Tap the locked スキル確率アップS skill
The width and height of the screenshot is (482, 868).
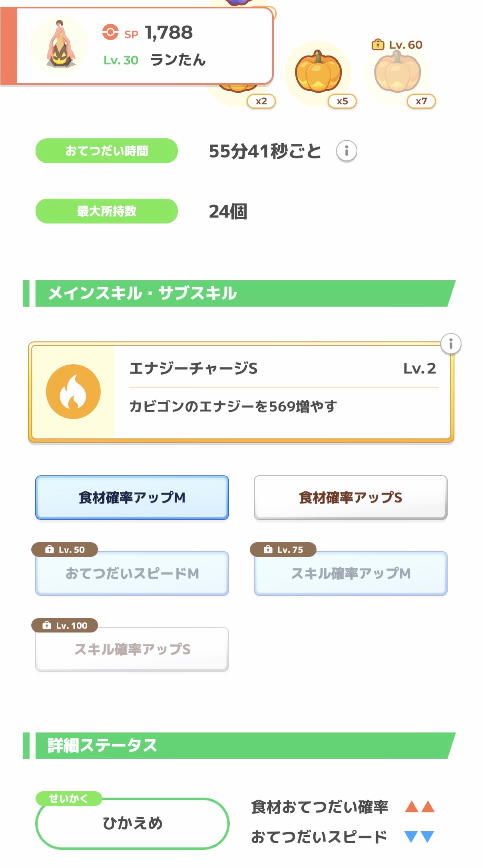(x=132, y=649)
